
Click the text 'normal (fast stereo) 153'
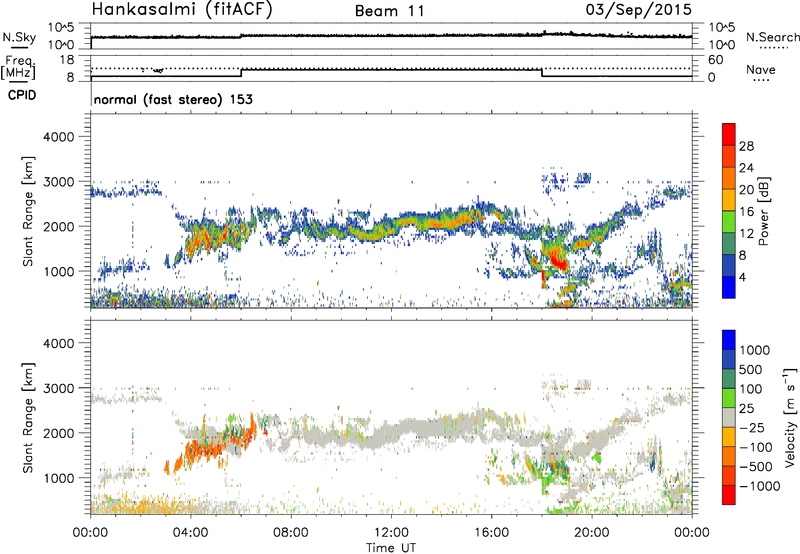pos(173,99)
